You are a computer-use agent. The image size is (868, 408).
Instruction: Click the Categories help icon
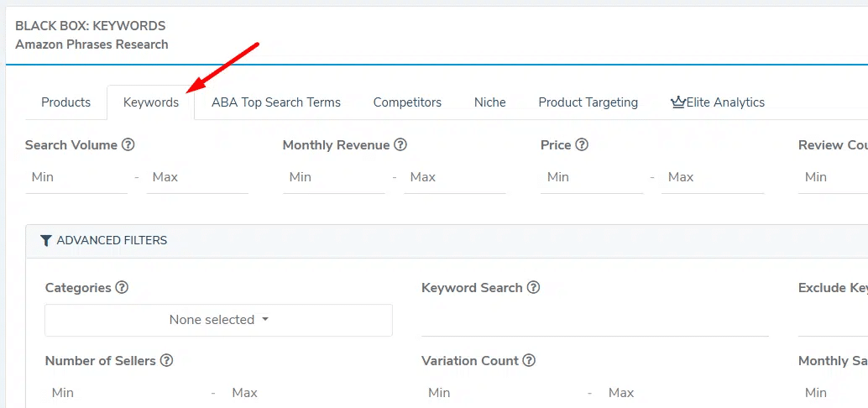(122, 287)
